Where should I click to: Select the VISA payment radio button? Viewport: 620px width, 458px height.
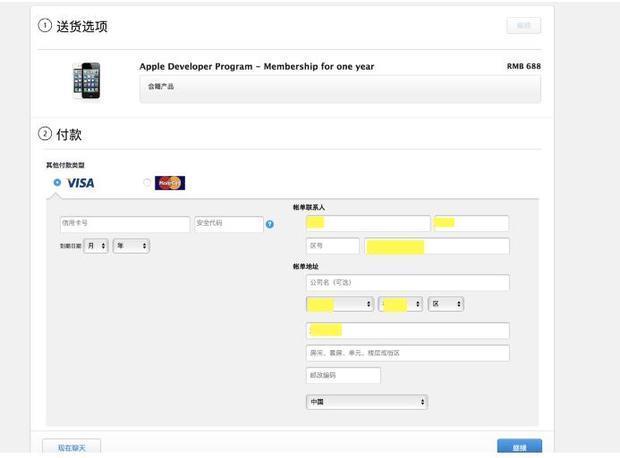(x=57, y=183)
